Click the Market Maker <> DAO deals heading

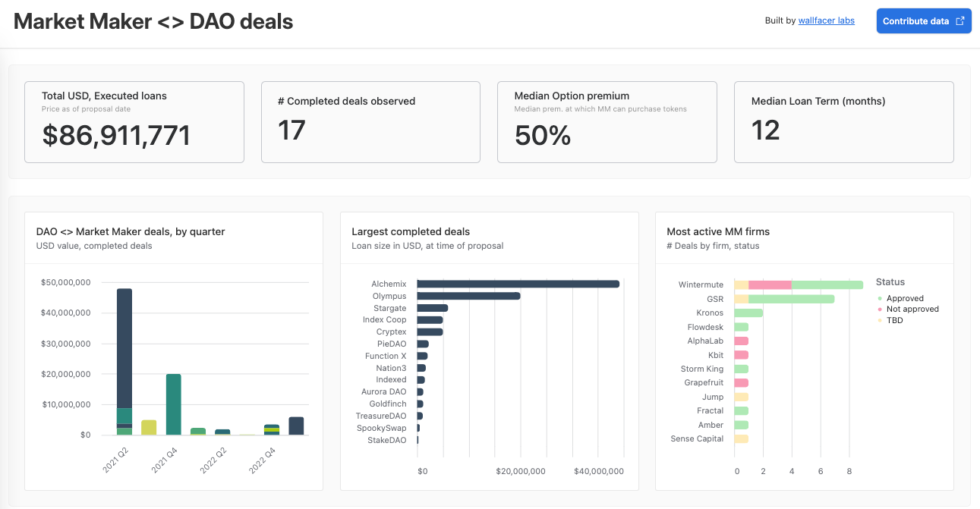point(153,21)
